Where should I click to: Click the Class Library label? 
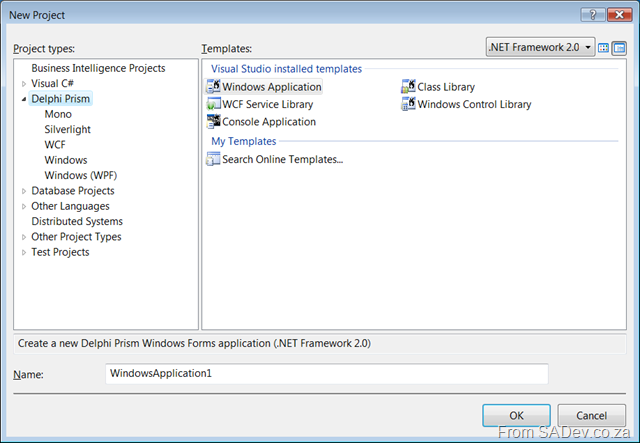click(x=446, y=87)
